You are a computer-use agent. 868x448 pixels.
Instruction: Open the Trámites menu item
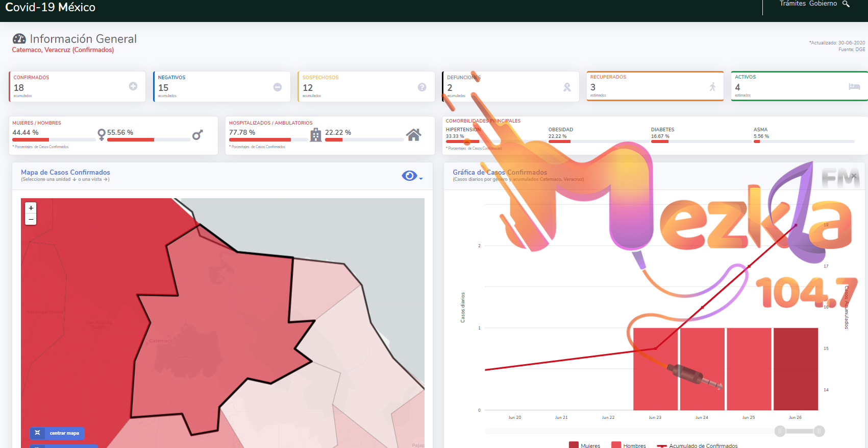(792, 4)
